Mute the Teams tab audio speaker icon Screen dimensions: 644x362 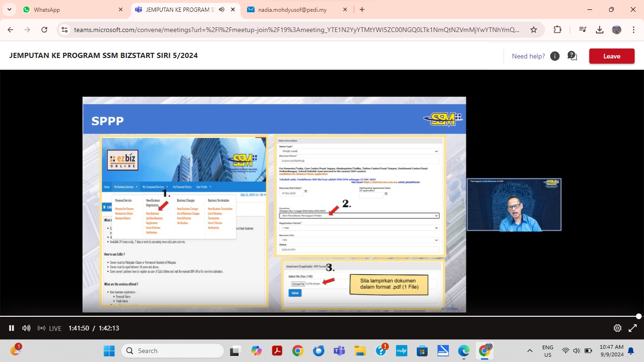222,9
